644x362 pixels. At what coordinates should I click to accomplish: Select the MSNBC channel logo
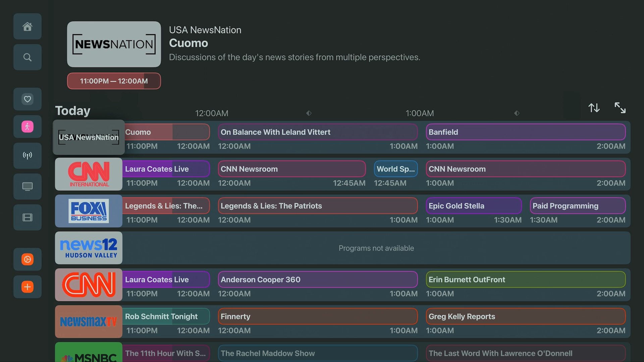click(89, 352)
